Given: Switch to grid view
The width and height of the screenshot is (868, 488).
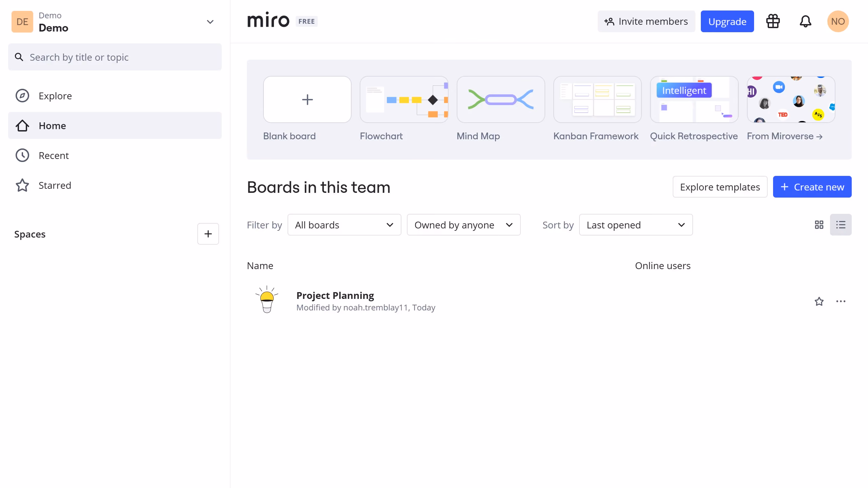Looking at the screenshot, I should (x=819, y=225).
